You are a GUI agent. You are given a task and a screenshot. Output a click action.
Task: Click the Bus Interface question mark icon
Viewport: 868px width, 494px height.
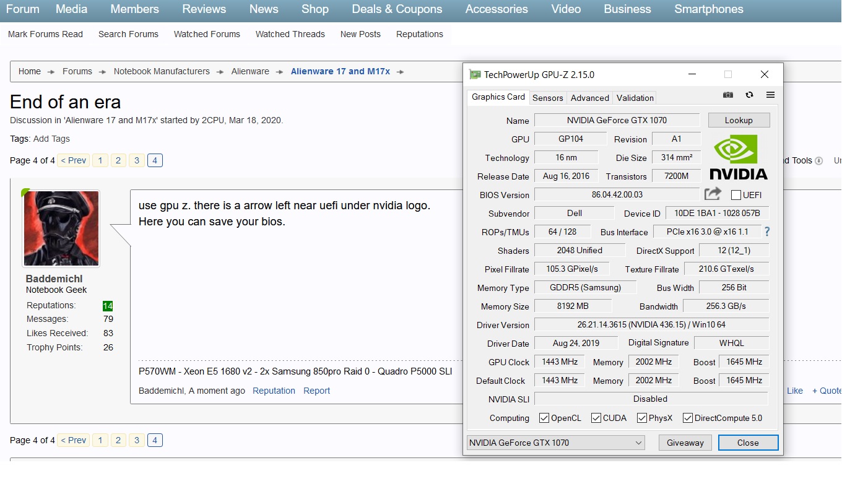767,232
